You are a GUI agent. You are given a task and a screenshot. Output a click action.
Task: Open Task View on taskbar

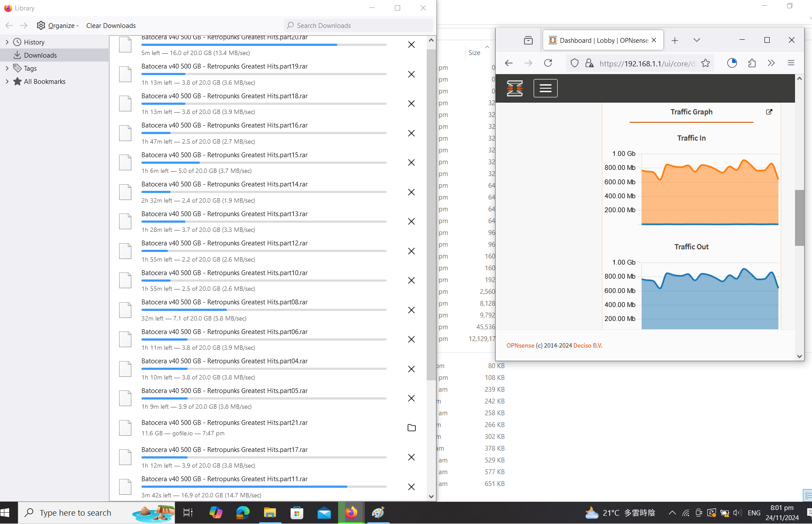tap(188, 513)
